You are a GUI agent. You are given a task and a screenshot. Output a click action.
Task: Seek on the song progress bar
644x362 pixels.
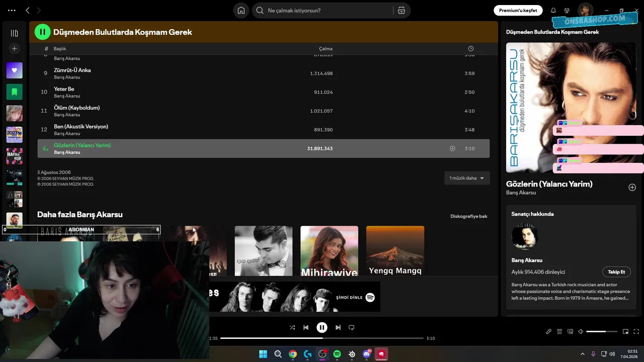pos(322,338)
